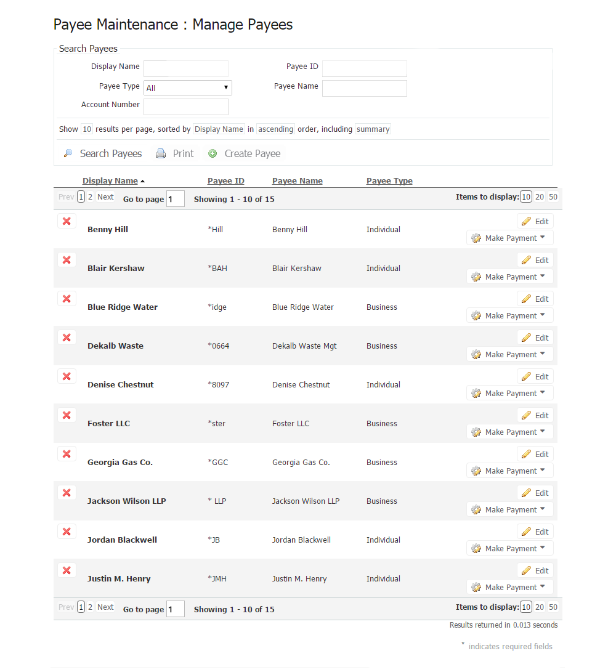Sort list by Payee Type header
Image resolution: width=616 pixels, height=672 pixels.
click(x=389, y=181)
